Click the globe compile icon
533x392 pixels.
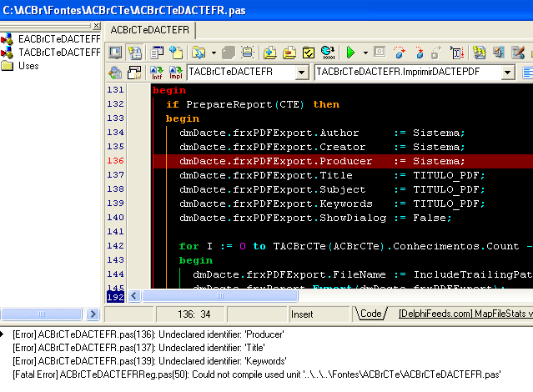coord(328,53)
